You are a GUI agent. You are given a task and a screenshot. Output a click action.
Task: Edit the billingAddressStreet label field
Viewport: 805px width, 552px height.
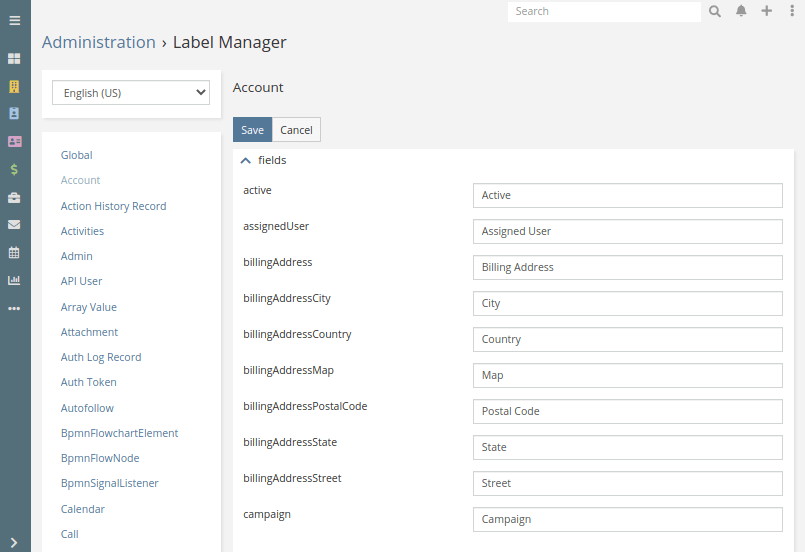(627, 483)
